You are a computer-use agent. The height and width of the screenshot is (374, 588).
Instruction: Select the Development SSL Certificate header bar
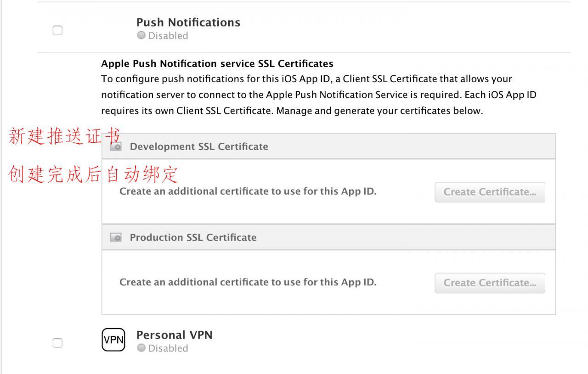pyautogui.click(x=328, y=146)
